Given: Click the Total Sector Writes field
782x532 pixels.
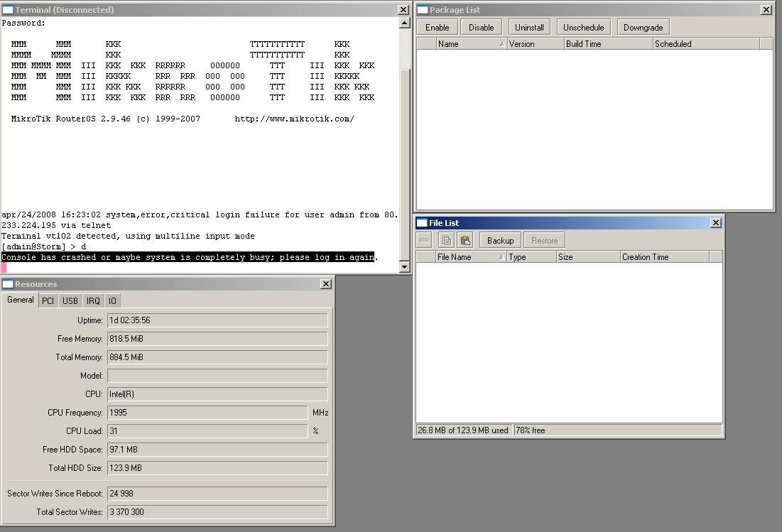Looking at the screenshot, I should coord(217,511).
